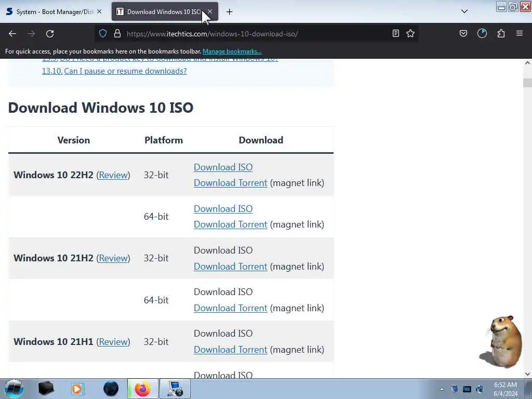Click Download Torrent for 22H2 64-bit

230,224
